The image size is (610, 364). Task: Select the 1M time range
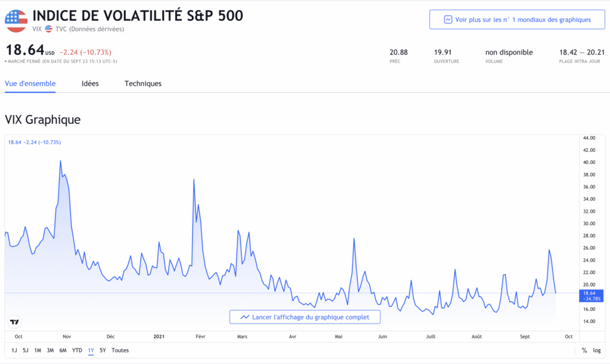pos(38,350)
